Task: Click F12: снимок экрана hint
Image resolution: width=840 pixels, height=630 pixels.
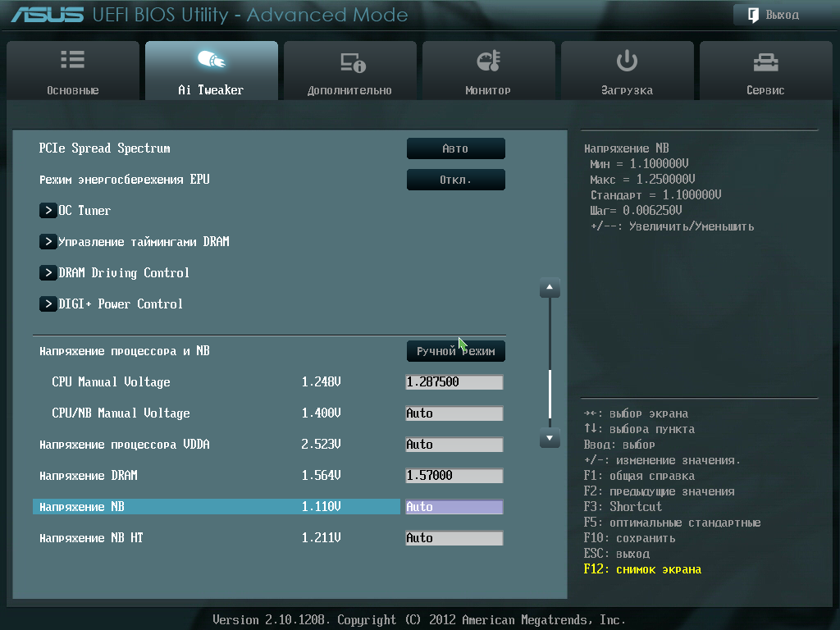Action: [x=642, y=569]
